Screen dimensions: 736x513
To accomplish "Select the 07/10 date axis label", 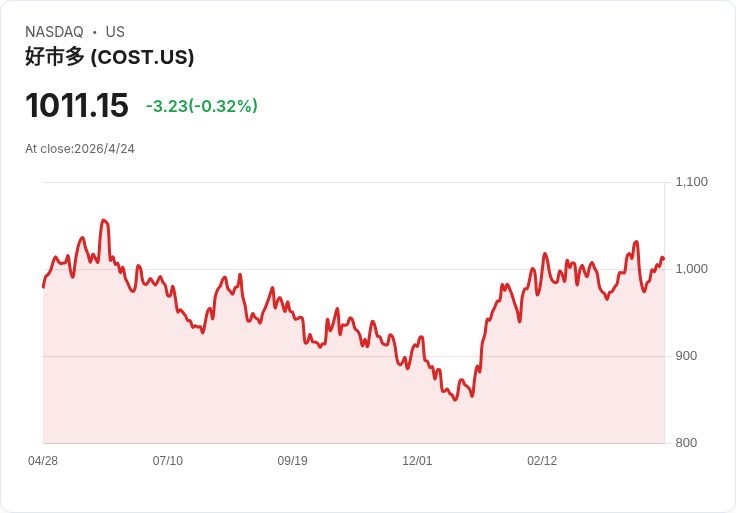I will 168,460.
